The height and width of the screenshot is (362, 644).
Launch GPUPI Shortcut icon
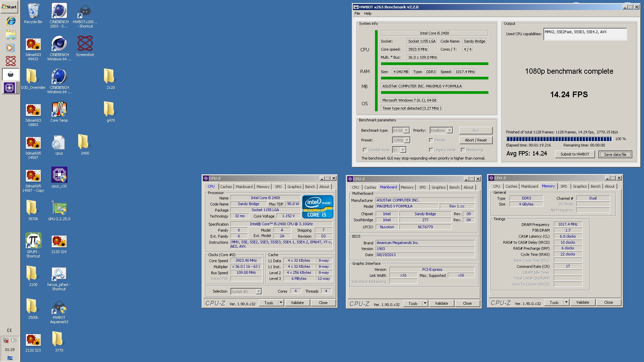[x=33, y=245]
